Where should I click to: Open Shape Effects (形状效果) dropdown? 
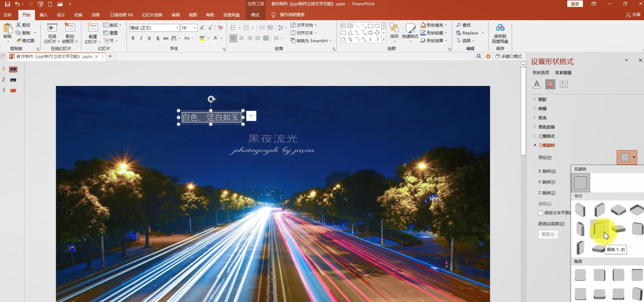[434, 40]
